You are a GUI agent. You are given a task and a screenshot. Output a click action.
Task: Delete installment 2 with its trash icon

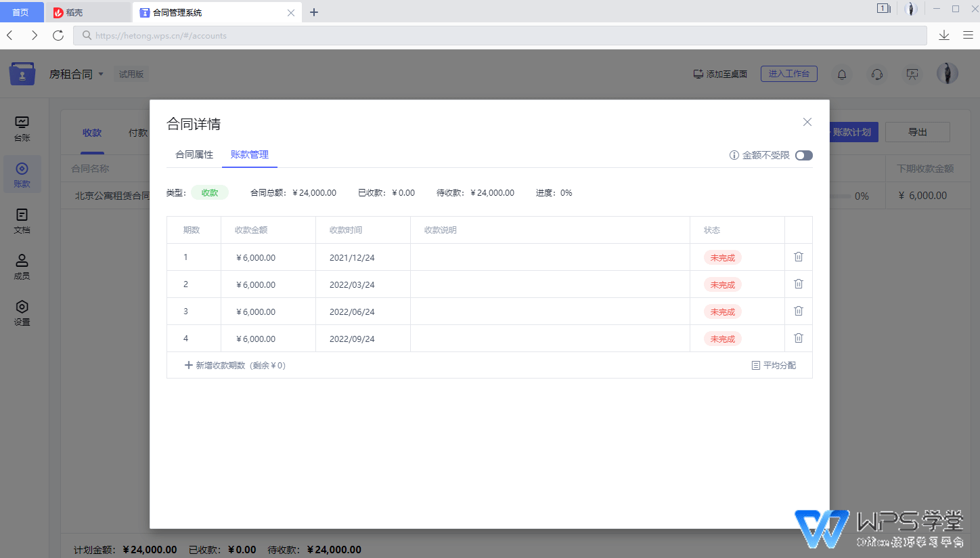tap(799, 284)
